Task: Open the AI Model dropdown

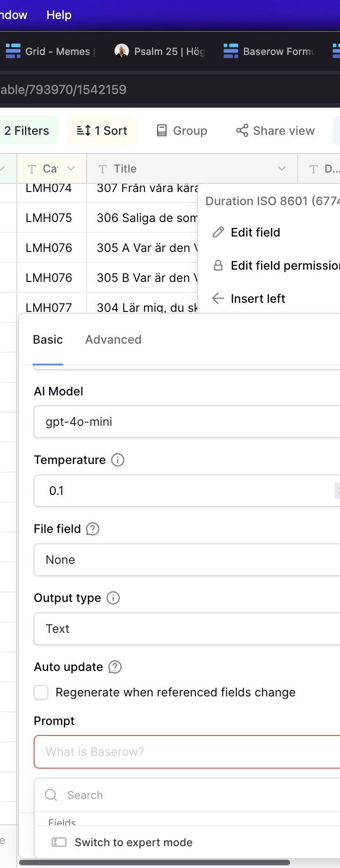Action: click(x=186, y=422)
